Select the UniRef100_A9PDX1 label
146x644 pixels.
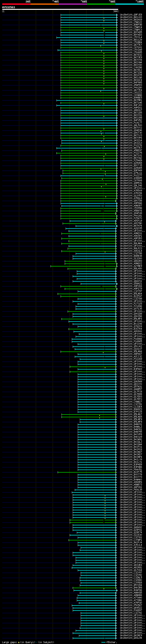point(131,108)
